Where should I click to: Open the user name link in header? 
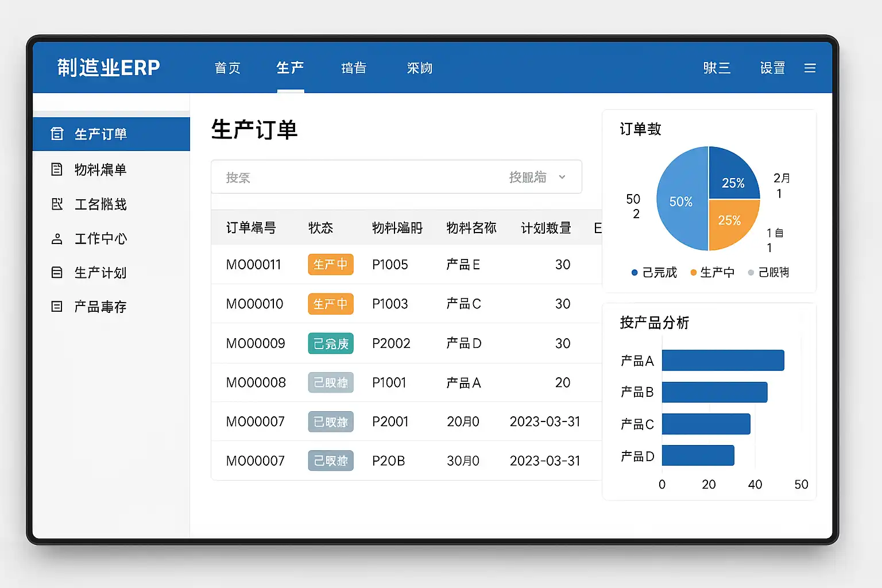point(717,68)
